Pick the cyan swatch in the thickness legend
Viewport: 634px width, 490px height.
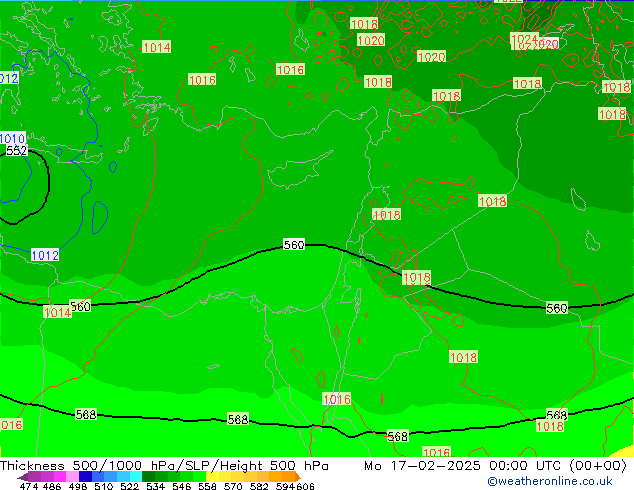[136, 476]
